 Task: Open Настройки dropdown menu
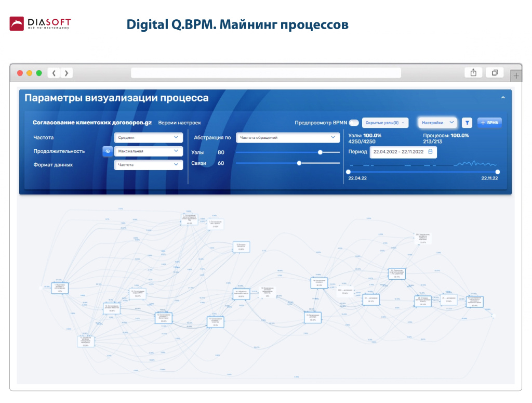coord(437,123)
